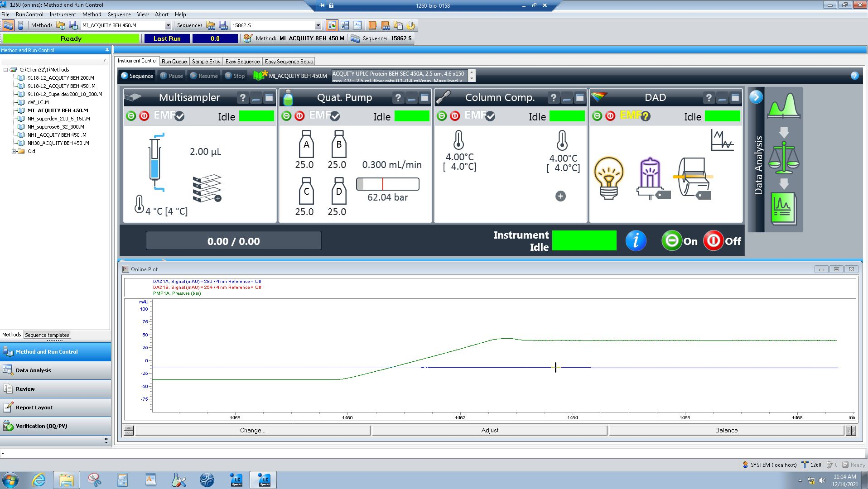
Task: Open the Methods dropdown list
Action: click(168, 26)
